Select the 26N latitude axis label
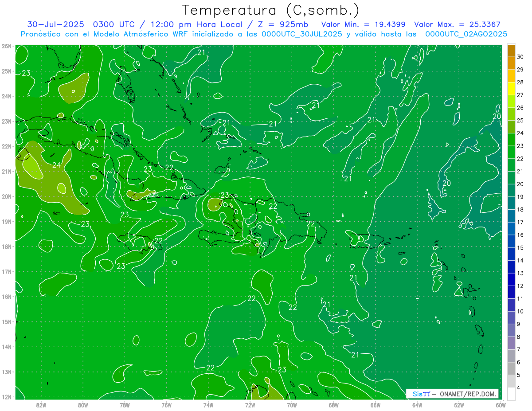This screenshot has height=411, width=532. click(7, 46)
